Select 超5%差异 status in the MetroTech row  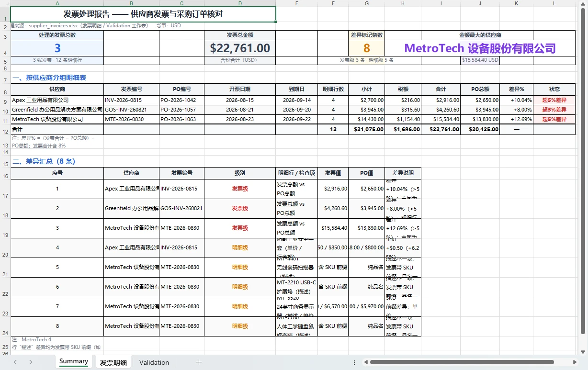point(554,120)
